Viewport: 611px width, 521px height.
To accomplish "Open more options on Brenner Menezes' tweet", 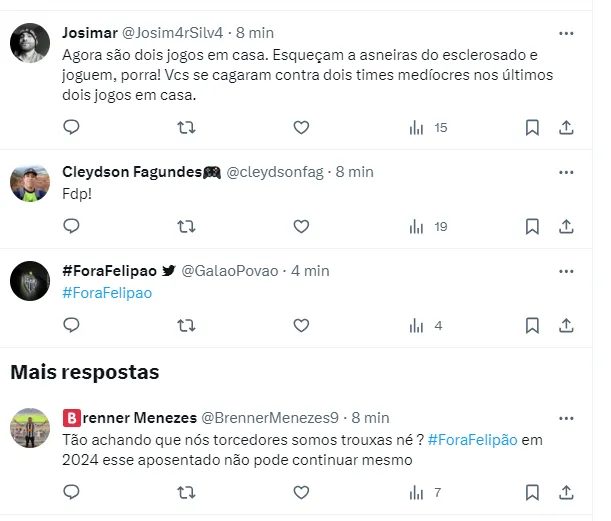I will [566, 417].
